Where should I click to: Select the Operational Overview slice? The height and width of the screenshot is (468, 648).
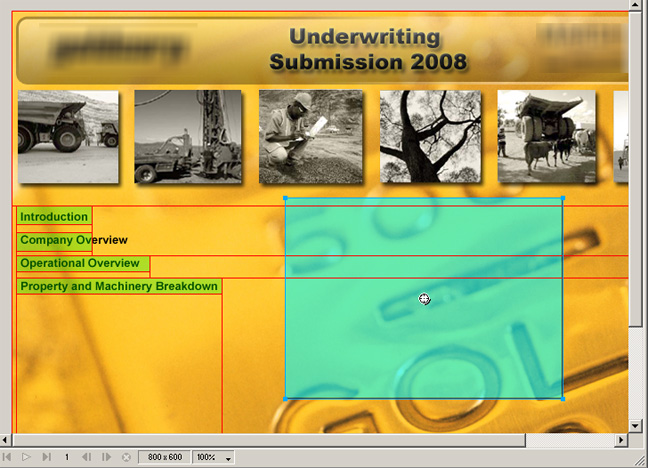(83, 263)
